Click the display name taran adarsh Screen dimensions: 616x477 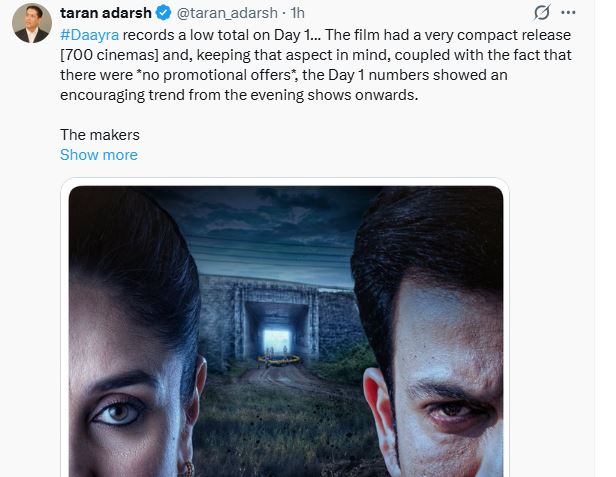(106, 13)
